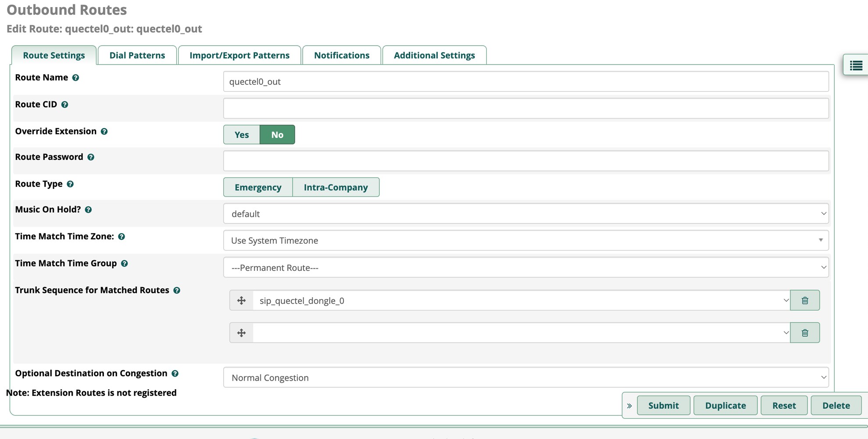Delete the sip_quectel_dongle_0 trunk with trash icon

(804, 300)
